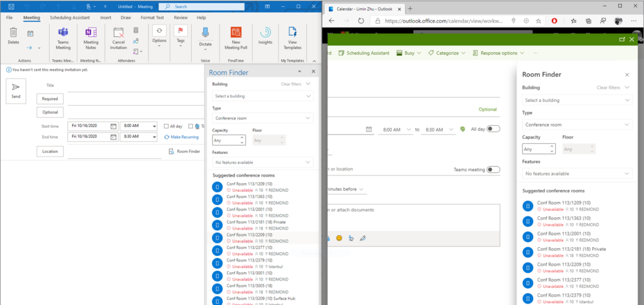Open the Start time calendar picker

click(113, 126)
